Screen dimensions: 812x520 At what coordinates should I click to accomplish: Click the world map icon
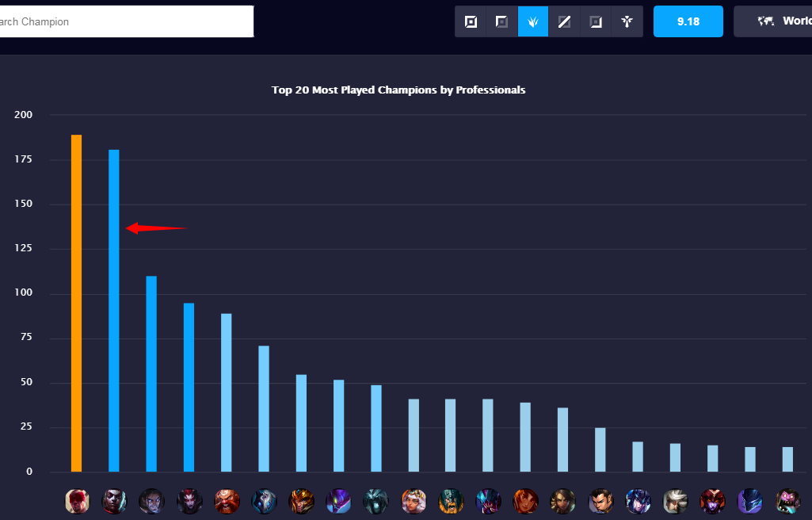pyautogui.click(x=765, y=21)
